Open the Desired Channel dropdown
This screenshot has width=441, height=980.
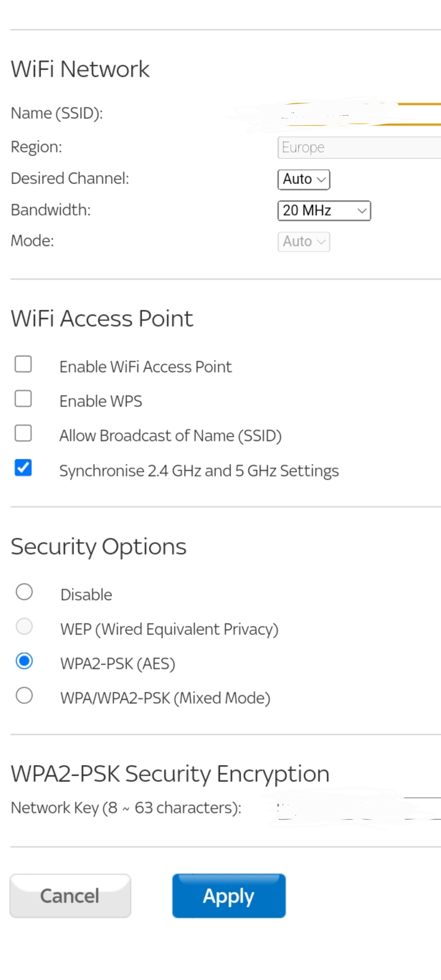[x=303, y=179]
